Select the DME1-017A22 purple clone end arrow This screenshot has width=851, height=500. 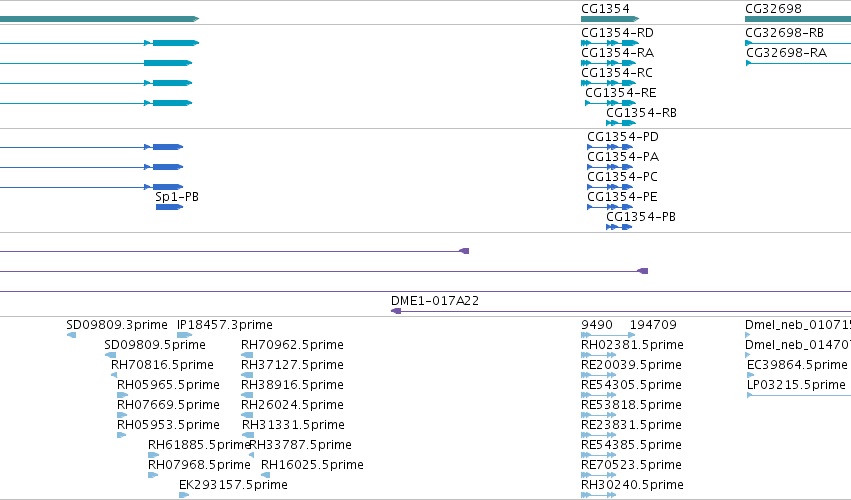[396, 311]
